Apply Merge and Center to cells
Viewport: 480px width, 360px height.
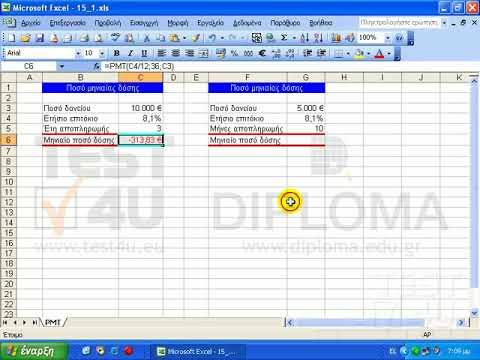pyautogui.click(x=204, y=53)
